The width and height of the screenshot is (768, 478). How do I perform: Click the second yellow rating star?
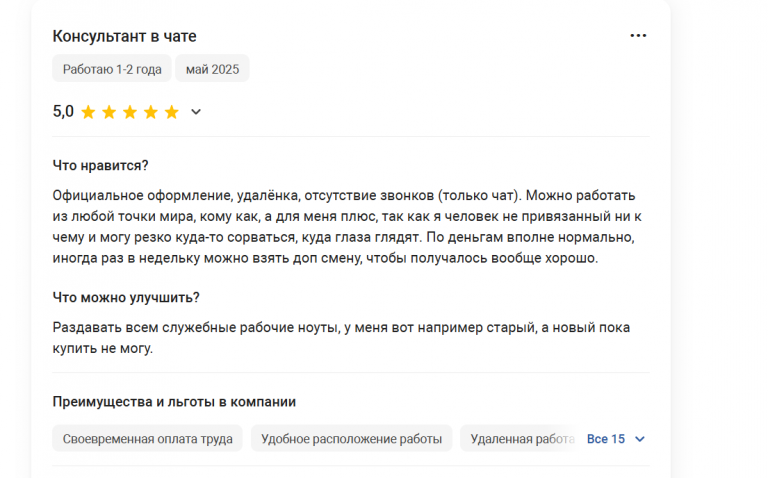(x=109, y=112)
